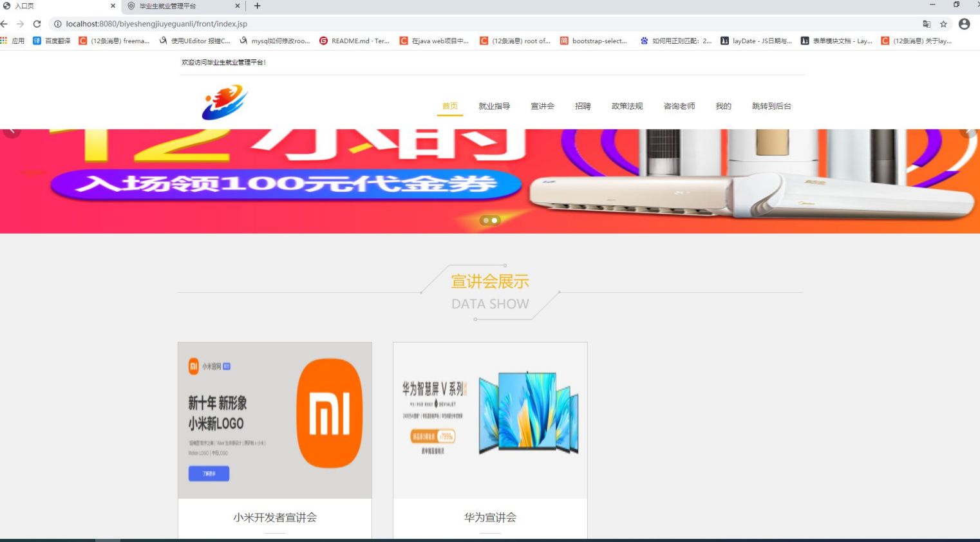The width and height of the screenshot is (980, 542).
Task: Click the 跳转到后台 link
Action: tap(771, 106)
